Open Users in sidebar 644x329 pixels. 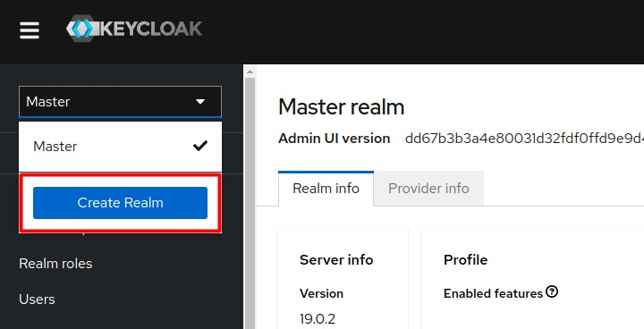pos(37,299)
